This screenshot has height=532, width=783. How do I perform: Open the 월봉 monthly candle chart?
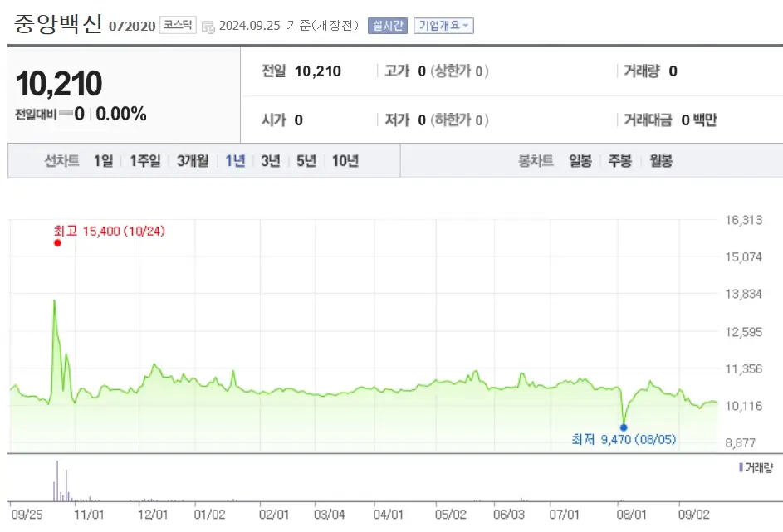click(660, 162)
